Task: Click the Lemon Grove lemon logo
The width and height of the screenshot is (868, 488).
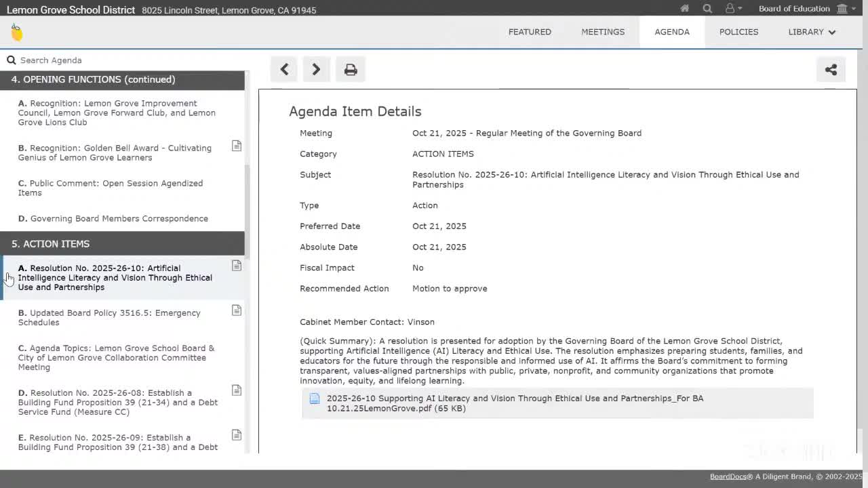Action: [17, 32]
